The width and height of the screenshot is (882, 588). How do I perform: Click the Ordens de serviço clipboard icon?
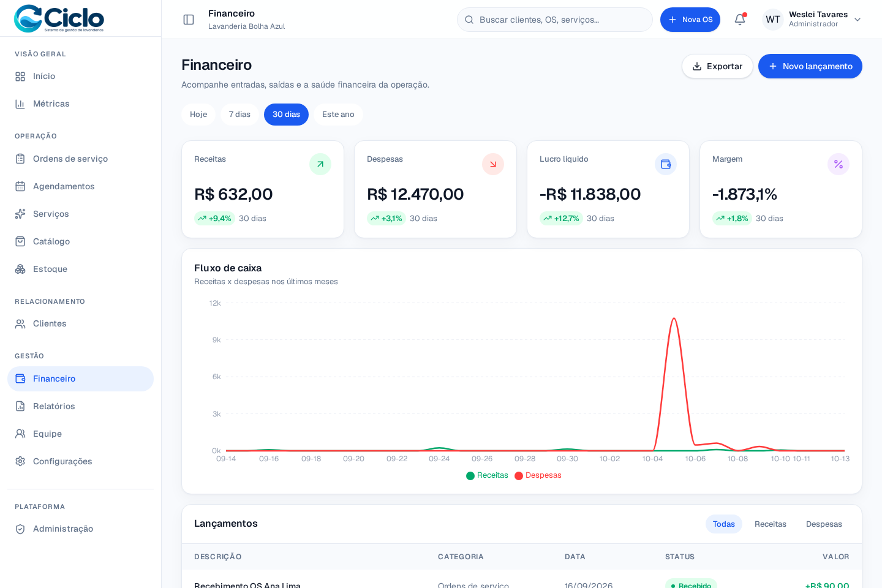coord(20,159)
